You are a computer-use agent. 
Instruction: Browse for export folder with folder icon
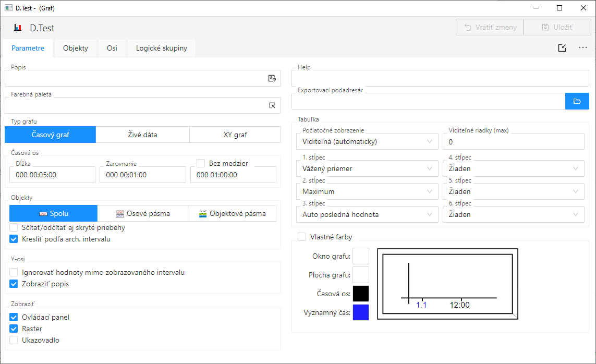(x=577, y=101)
